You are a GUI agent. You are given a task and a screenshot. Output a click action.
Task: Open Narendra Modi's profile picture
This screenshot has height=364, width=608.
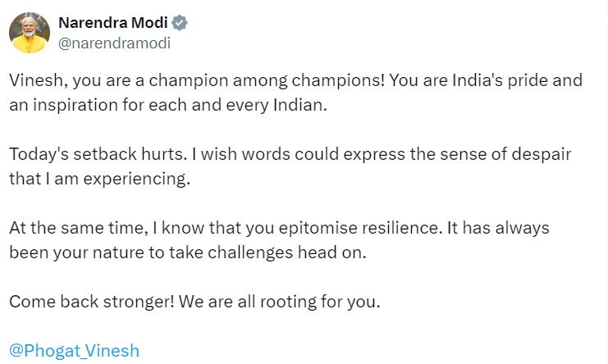click(x=30, y=33)
